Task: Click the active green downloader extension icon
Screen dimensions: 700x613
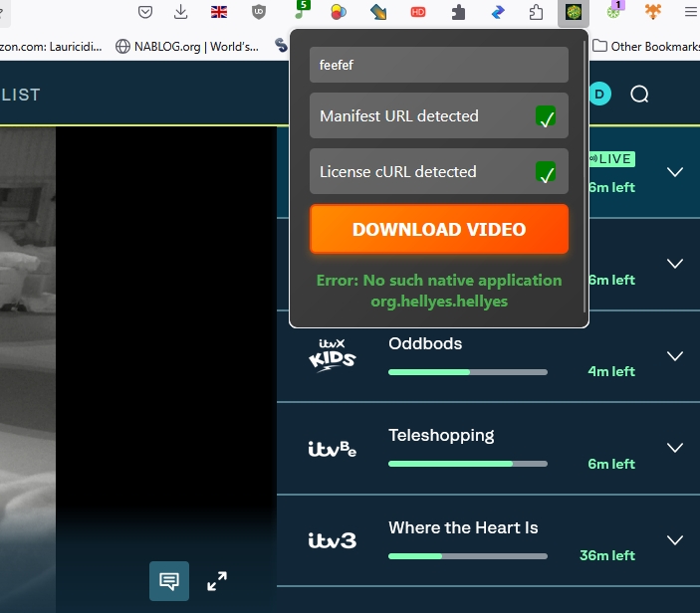Action: (x=574, y=12)
